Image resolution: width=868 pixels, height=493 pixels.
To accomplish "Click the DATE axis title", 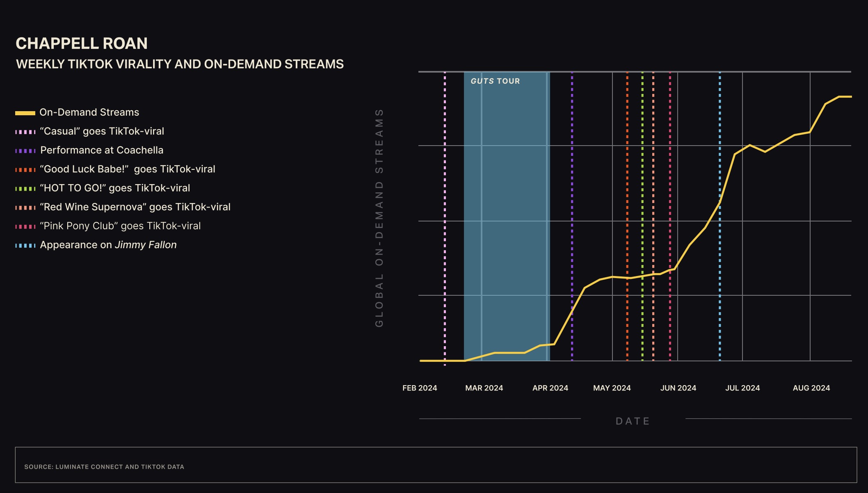I will click(633, 421).
